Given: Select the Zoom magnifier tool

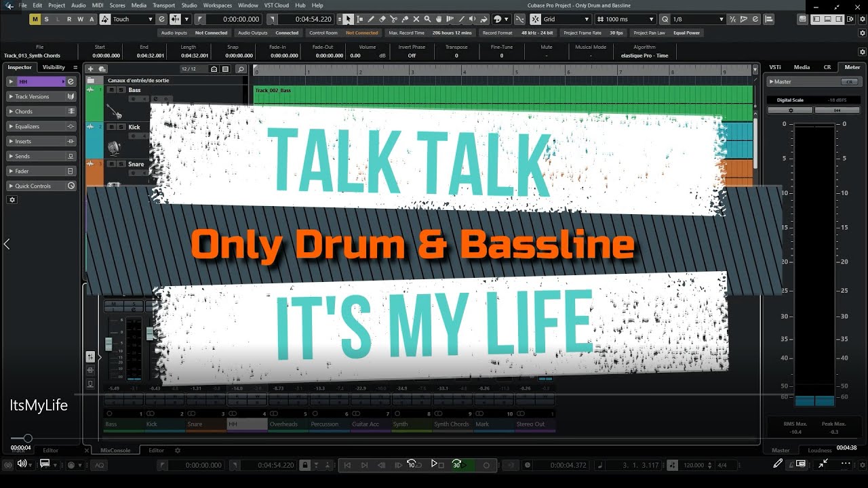Looking at the screenshot, I should pos(428,19).
